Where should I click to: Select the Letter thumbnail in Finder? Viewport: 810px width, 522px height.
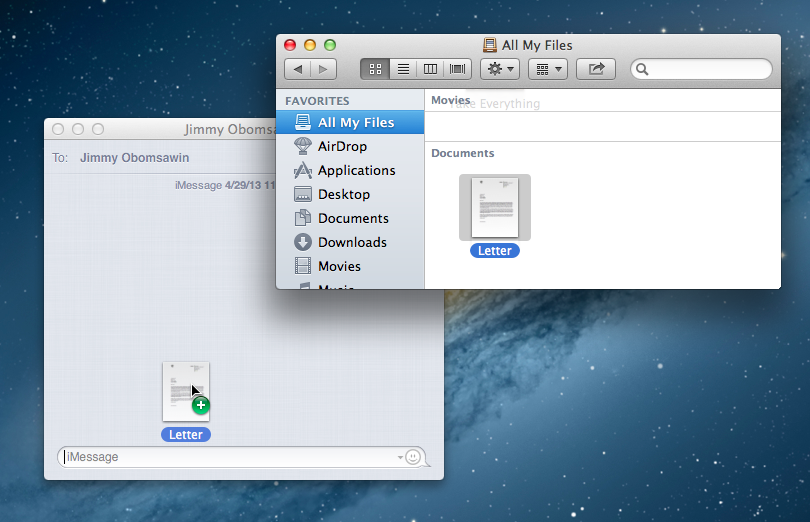[x=495, y=207]
